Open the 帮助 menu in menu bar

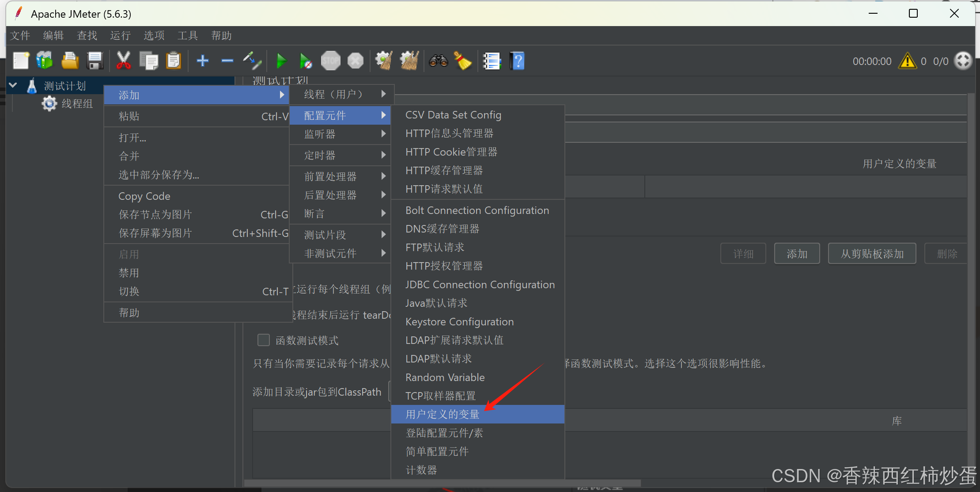[x=221, y=35]
